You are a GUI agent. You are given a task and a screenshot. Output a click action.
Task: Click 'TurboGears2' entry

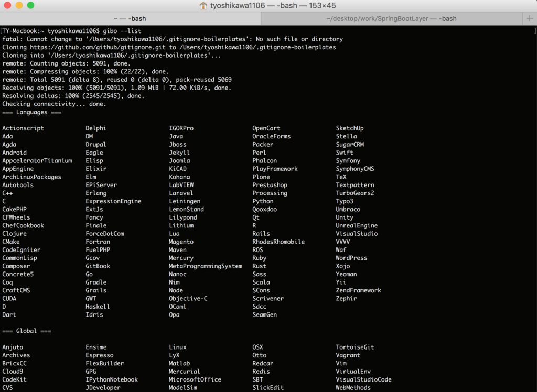point(355,193)
